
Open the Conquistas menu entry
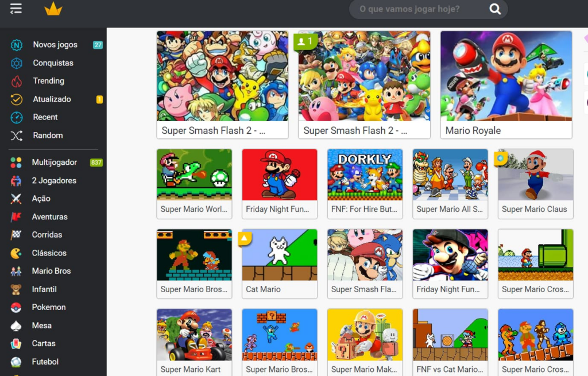click(x=53, y=63)
